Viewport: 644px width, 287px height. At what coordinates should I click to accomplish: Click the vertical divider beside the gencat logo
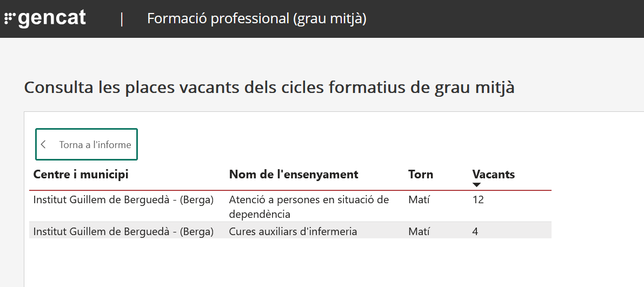(122, 19)
